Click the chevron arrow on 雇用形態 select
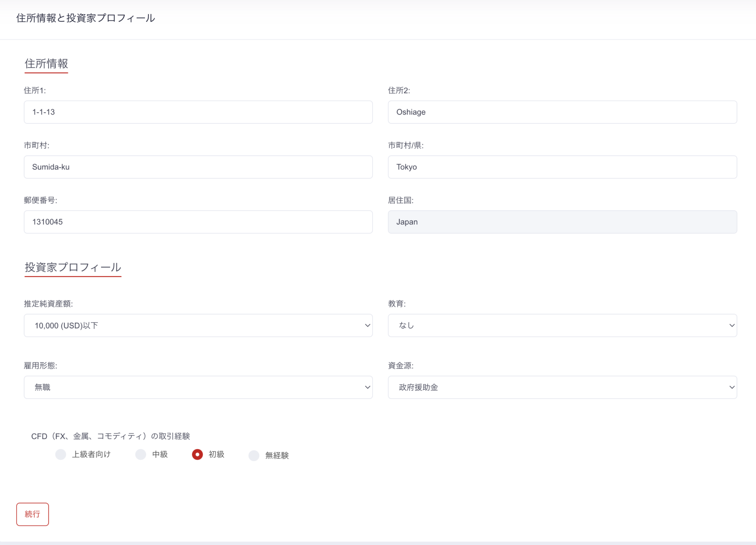 [367, 387]
